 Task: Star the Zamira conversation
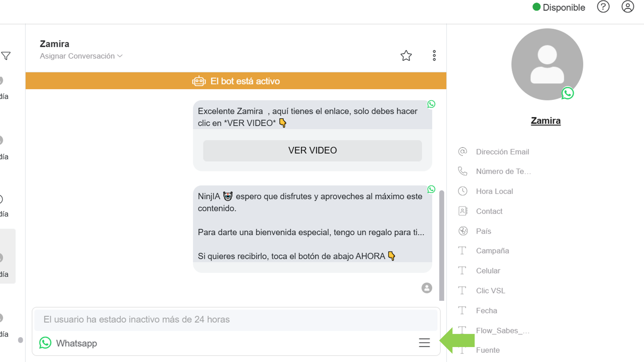pyautogui.click(x=406, y=56)
